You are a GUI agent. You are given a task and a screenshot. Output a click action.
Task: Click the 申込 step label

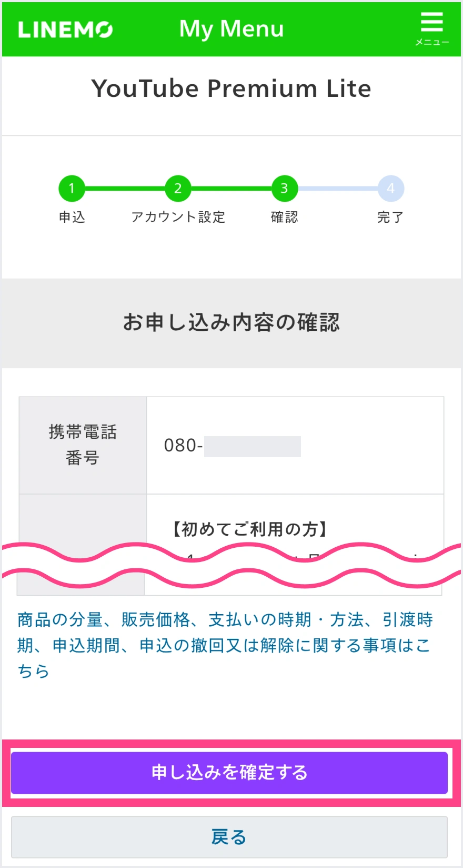tap(72, 217)
